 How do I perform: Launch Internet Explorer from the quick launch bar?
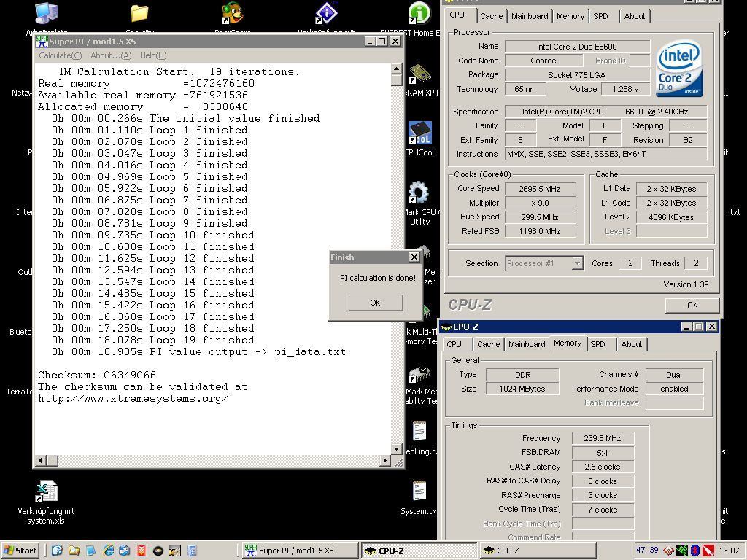pos(109,551)
